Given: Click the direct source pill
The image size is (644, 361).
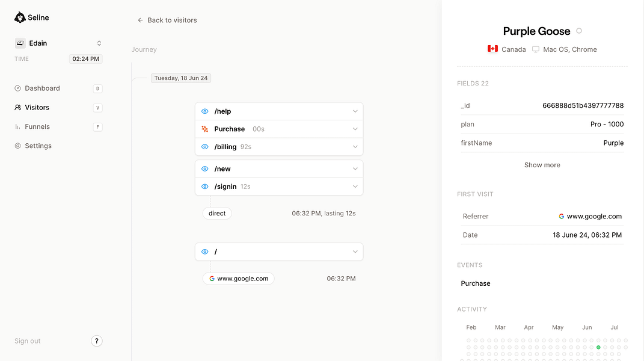Looking at the screenshot, I should pos(217,214).
